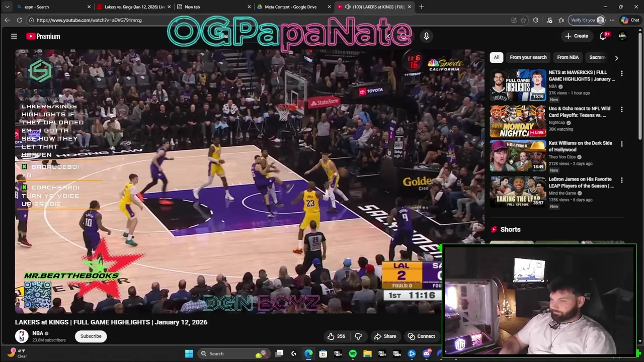Select the From your search chip
644x362 pixels.
(x=528, y=57)
